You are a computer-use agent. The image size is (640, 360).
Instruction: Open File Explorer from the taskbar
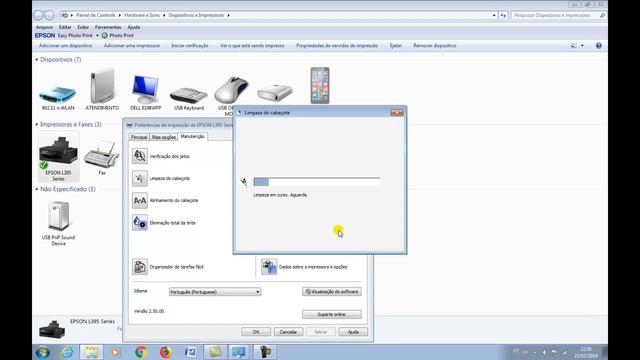pyautogui.click(x=91, y=352)
